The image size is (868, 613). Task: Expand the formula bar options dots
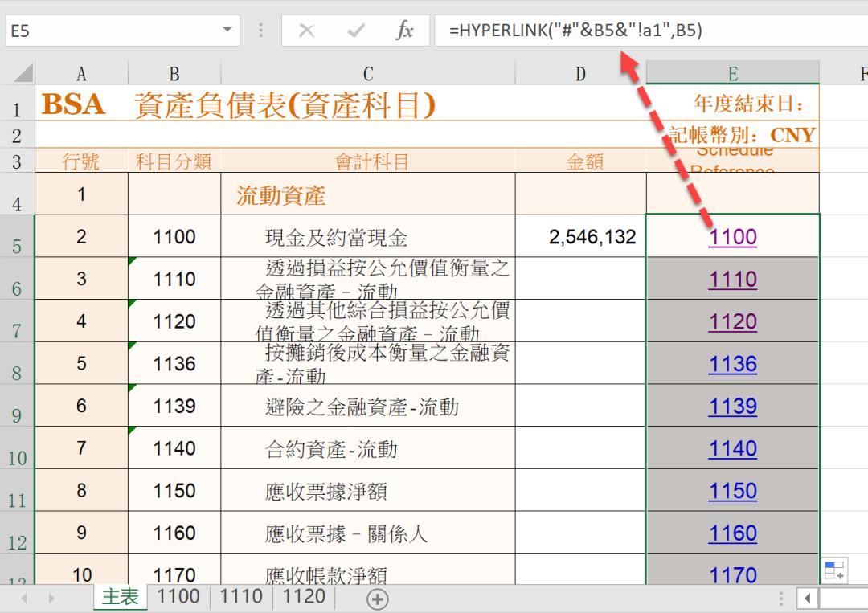[261, 31]
